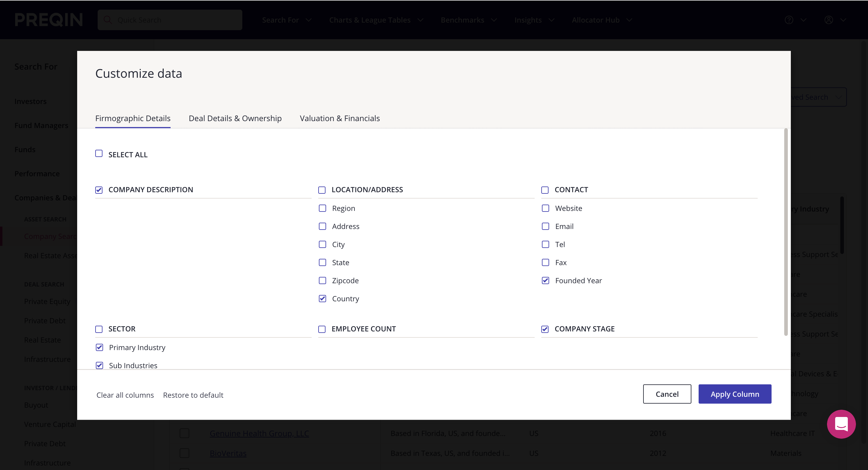Click the Preqin logo
This screenshot has width=868, height=470.
pos(49,20)
